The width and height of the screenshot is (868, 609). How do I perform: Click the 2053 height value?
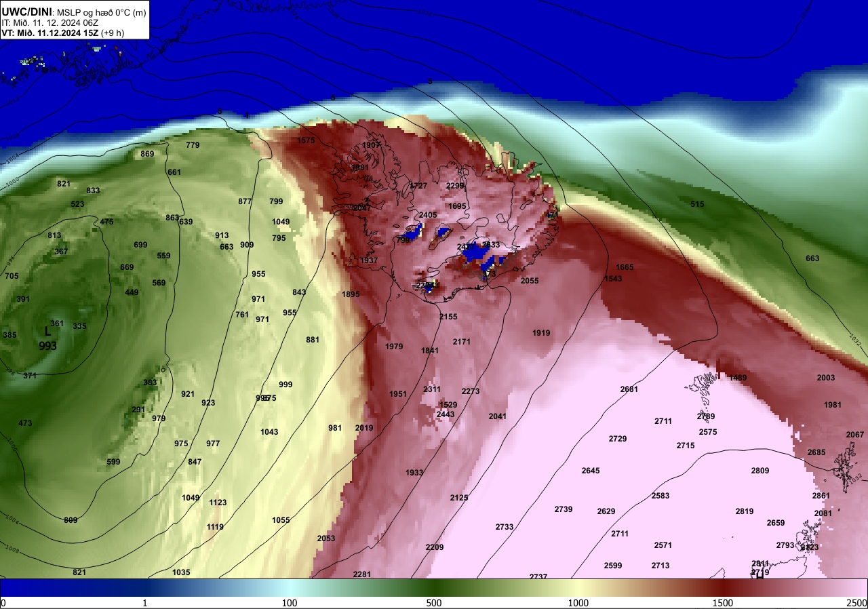point(326,538)
